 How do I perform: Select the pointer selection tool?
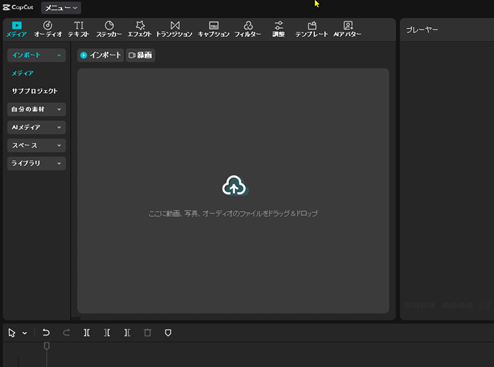tap(12, 333)
